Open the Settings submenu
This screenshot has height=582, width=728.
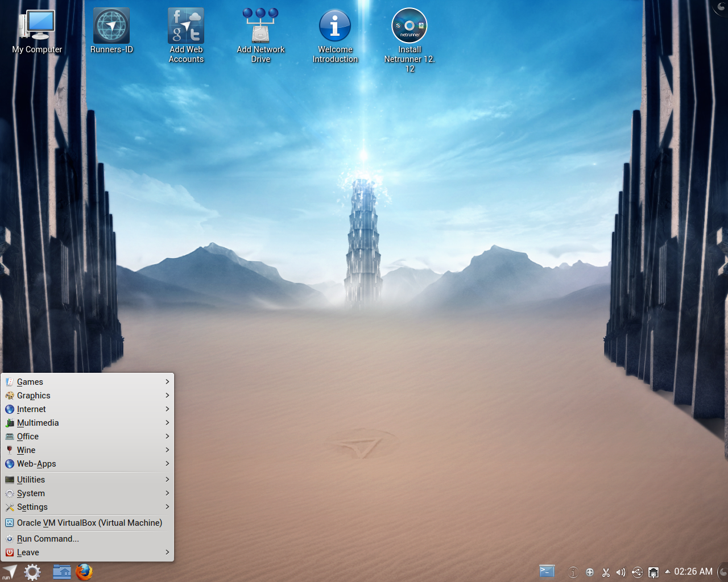click(x=88, y=507)
